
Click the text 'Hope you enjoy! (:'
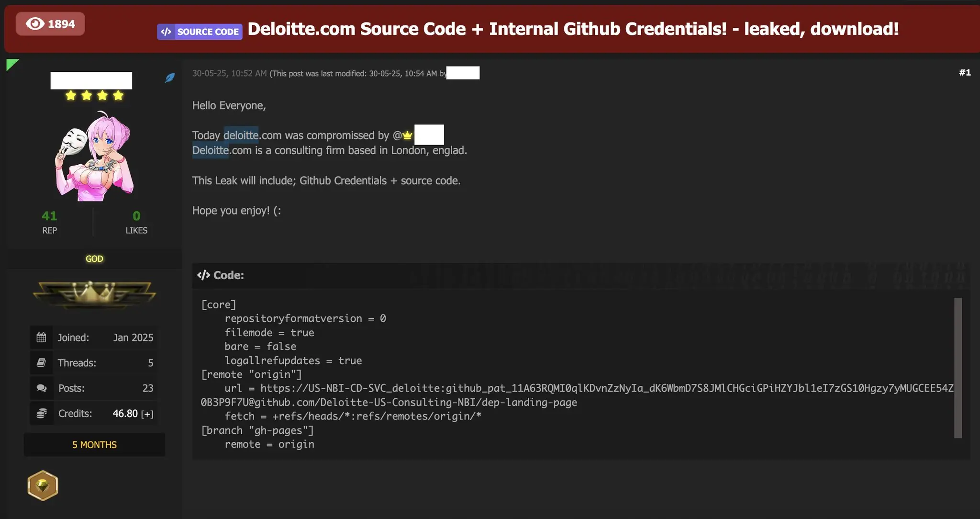(x=236, y=211)
